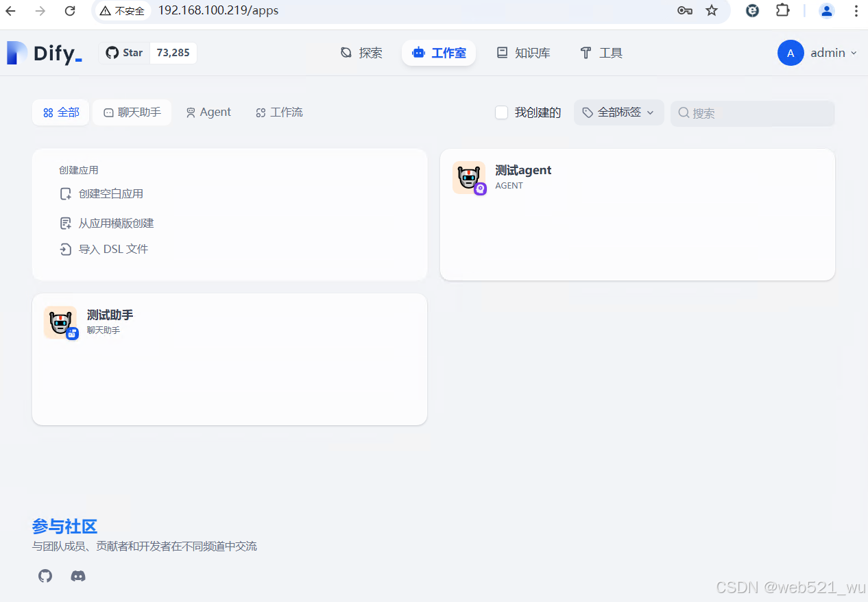The width and height of the screenshot is (868, 602).
Task: Click the 测试agent robot icon
Action: tap(468, 178)
